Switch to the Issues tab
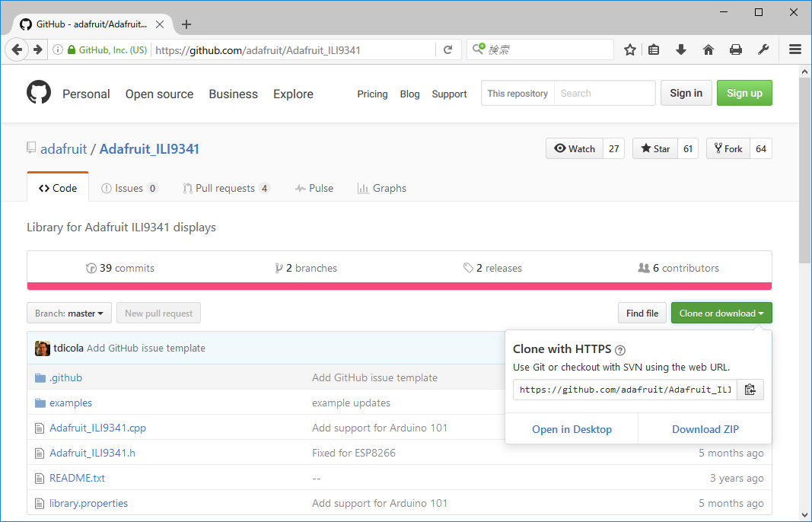Viewport: 812px width, 522px height. (129, 188)
